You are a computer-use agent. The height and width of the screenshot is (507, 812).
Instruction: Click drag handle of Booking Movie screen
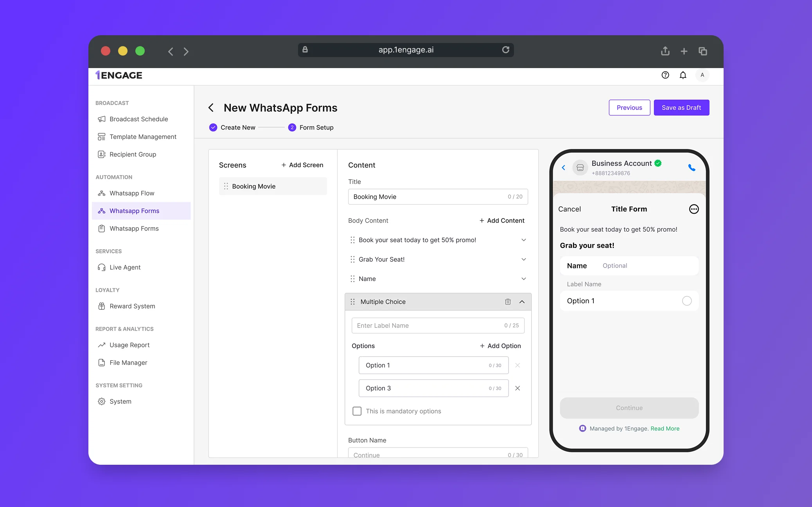click(226, 186)
